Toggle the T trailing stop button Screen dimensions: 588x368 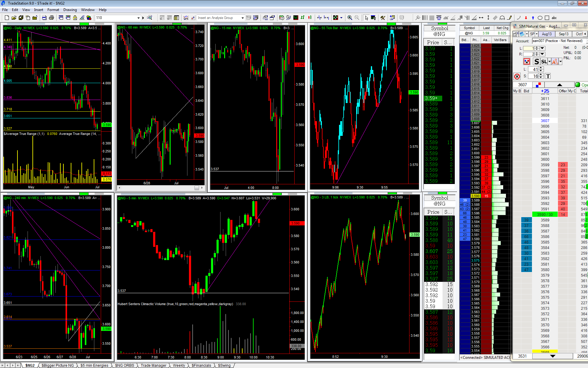click(x=548, y=76)
